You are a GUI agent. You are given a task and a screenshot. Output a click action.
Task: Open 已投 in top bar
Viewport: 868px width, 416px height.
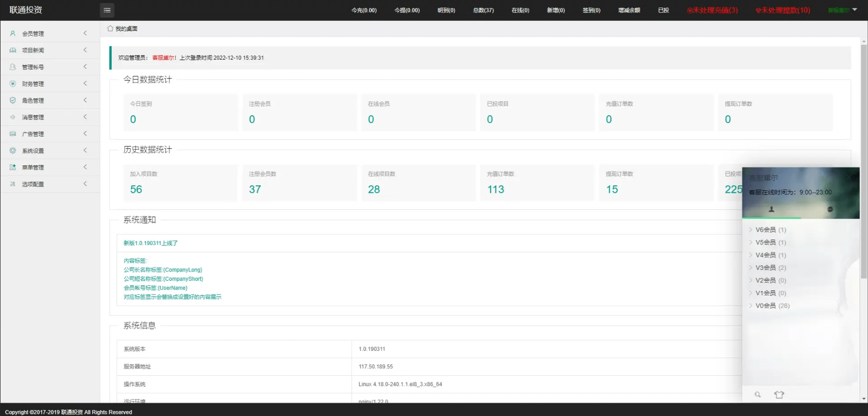pos(664,10)
